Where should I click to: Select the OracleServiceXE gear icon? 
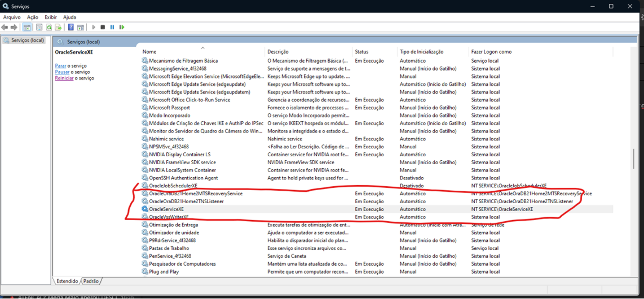145,209
